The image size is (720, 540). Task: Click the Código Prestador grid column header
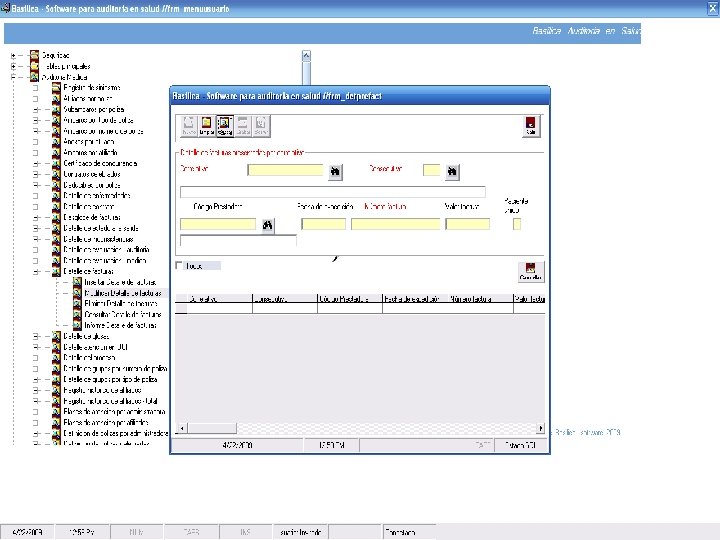pos(350,298)
